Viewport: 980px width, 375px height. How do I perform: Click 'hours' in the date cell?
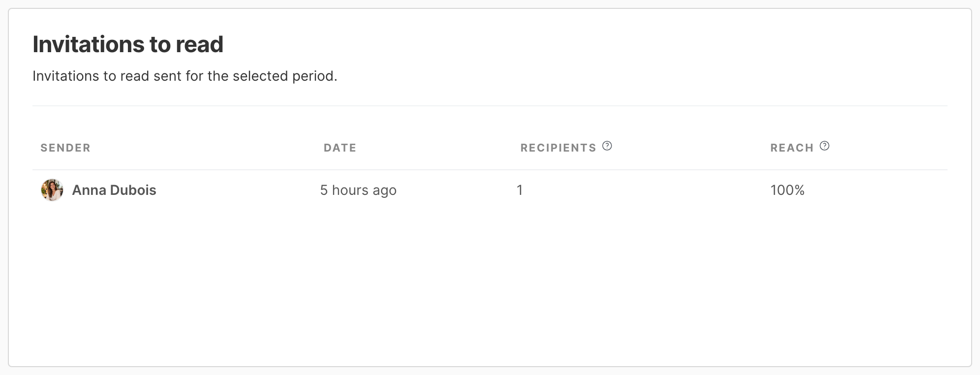[x=350, y=190]
